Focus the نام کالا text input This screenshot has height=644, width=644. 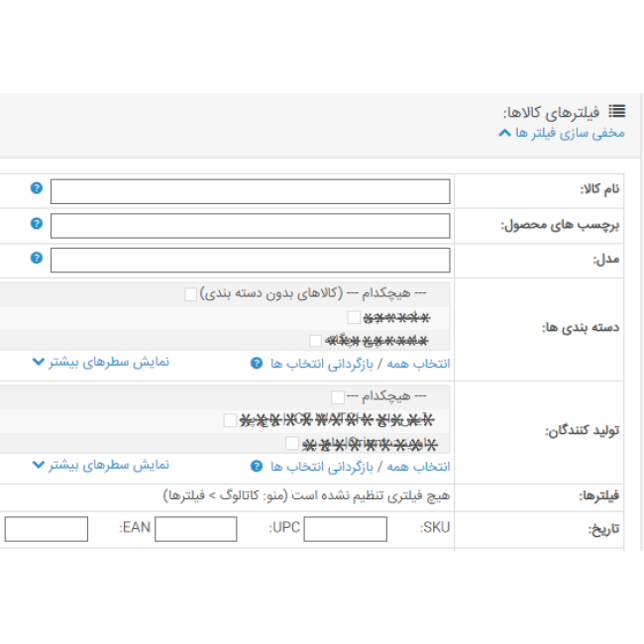tap(250, 191)
